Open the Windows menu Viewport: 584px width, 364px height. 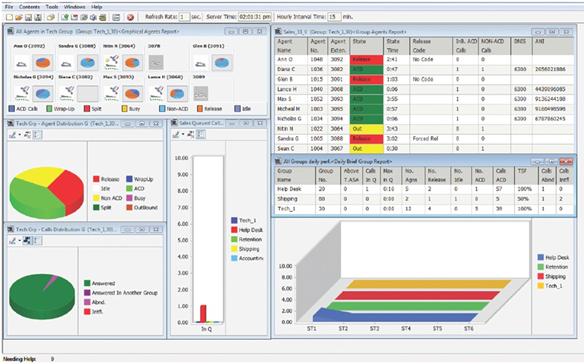click(x=74, y=7)
